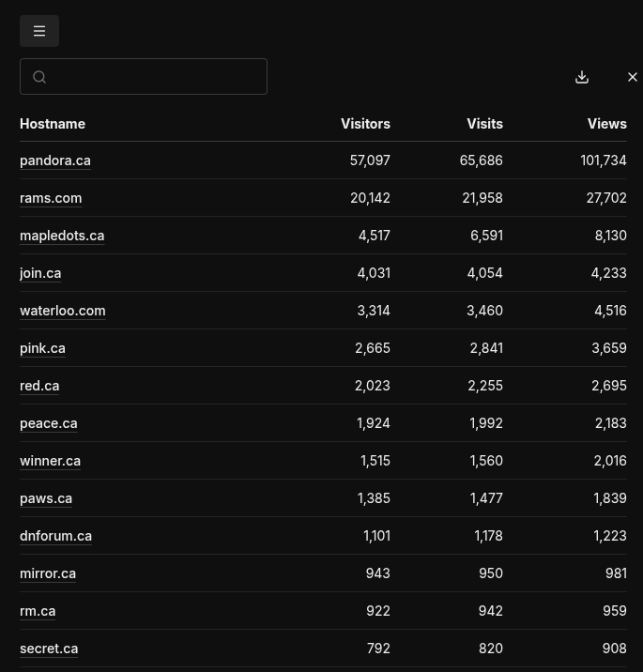The width and height of the screenshot is (643, 672).
Task: Select views value 27,702 for rams.com
Action: (606, 198)
